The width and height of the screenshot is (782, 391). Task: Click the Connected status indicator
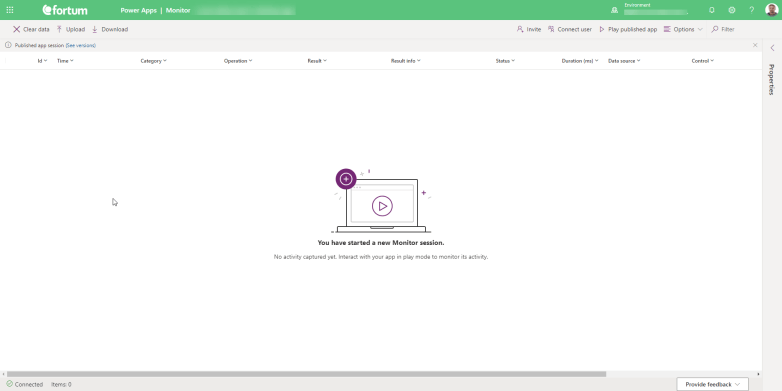(x=24, y=385)
